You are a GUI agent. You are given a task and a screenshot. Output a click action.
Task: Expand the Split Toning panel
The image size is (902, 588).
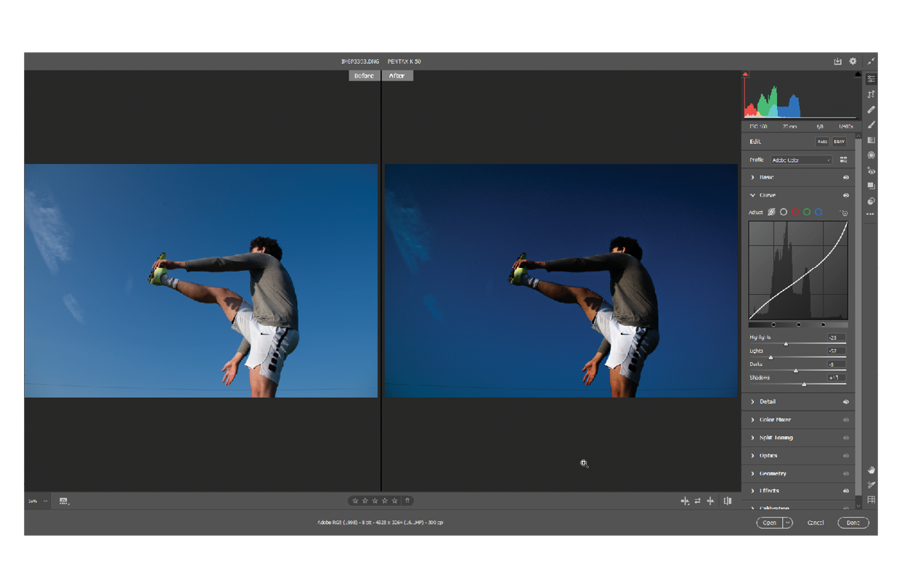click(752, 438)
